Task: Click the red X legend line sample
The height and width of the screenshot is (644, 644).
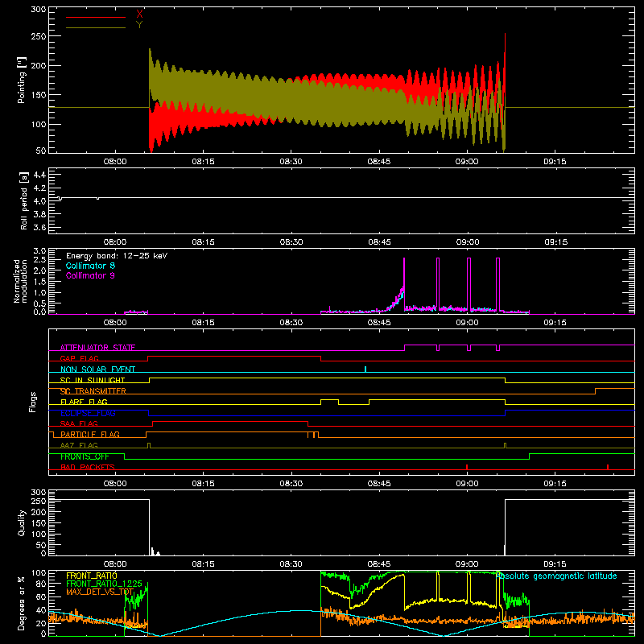Action: coord(96,17)
